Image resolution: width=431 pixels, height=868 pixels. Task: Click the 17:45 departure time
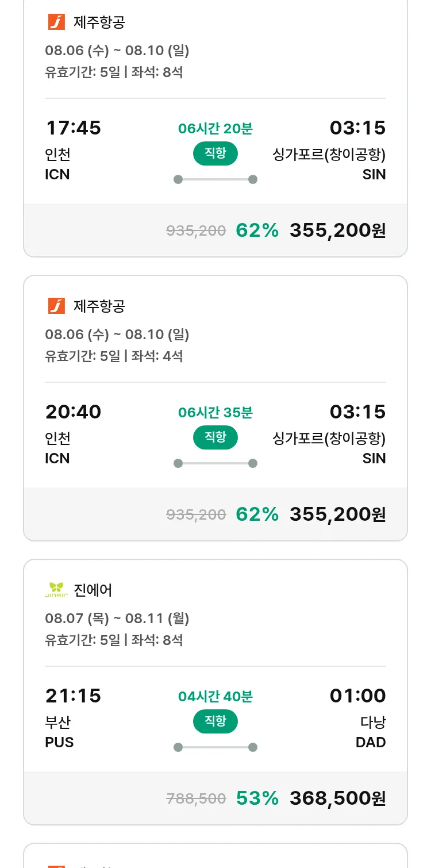[73, 128]
